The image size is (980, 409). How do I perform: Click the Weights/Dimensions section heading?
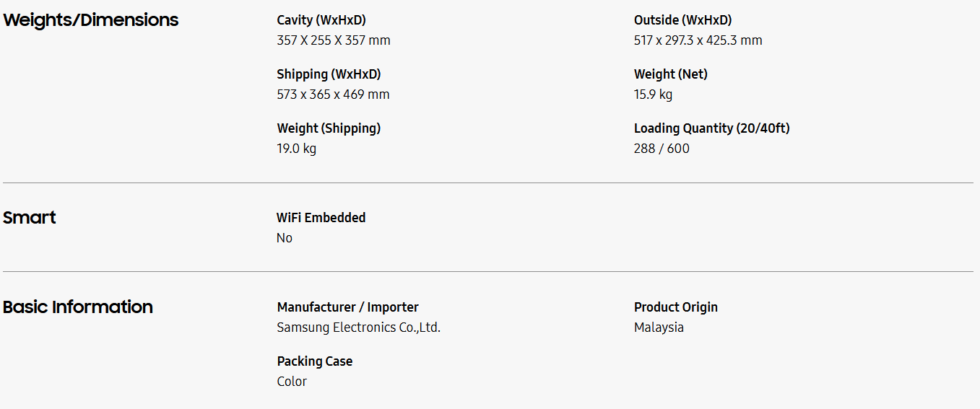pos(91,20)
